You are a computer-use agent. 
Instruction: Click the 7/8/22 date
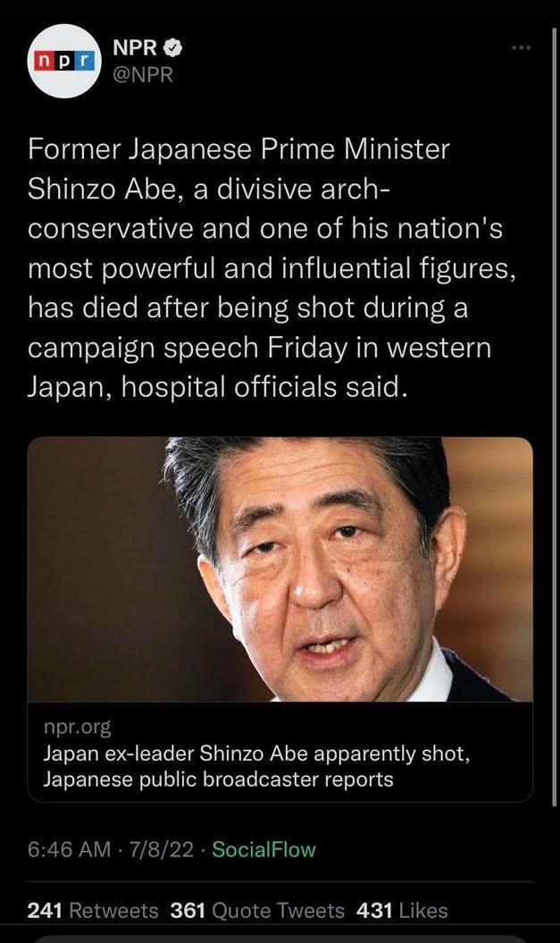pyautogui.click(x=161, y=849)
